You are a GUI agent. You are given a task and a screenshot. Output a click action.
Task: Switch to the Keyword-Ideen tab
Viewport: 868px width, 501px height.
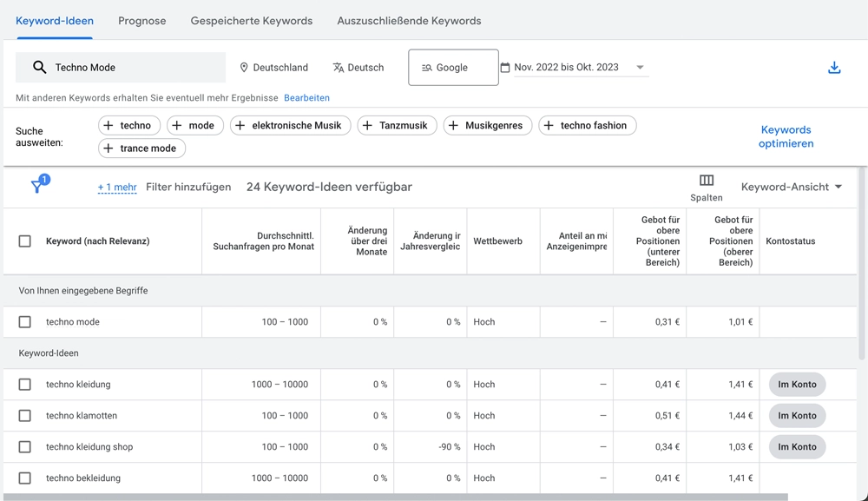tap(55, 21)
